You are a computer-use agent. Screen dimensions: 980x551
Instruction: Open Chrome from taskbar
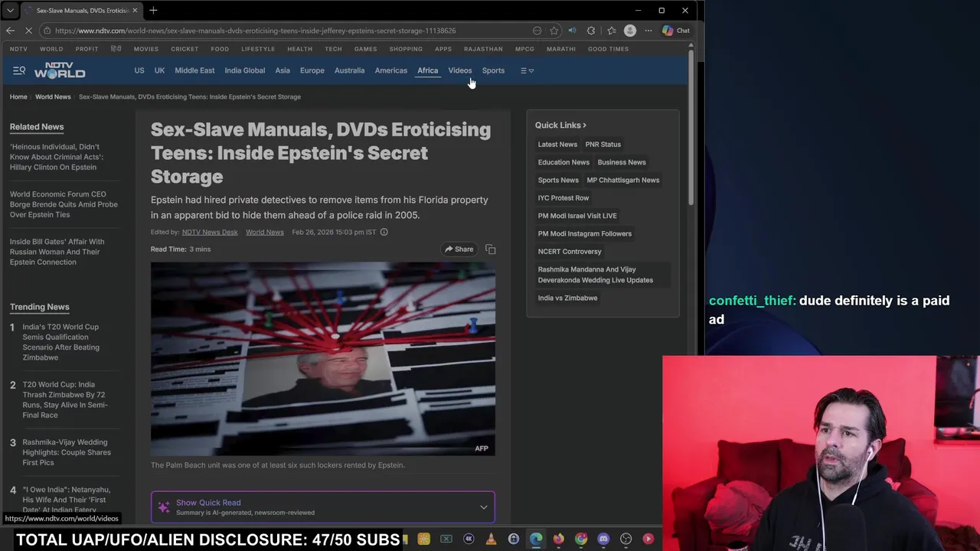(x=581, y=539)
